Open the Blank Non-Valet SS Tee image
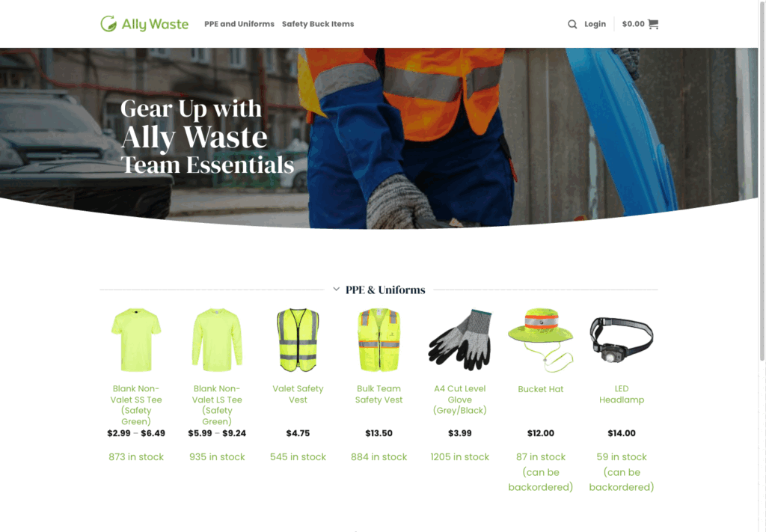The height and width of the screenshot is (532, 766). pyautogui.click(x=136, y=340)
